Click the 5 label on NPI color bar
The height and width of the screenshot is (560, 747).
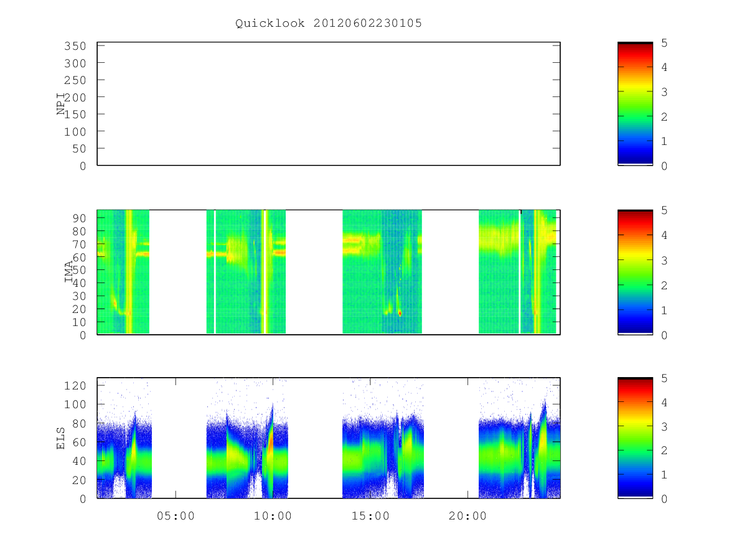tap(665, 43)
